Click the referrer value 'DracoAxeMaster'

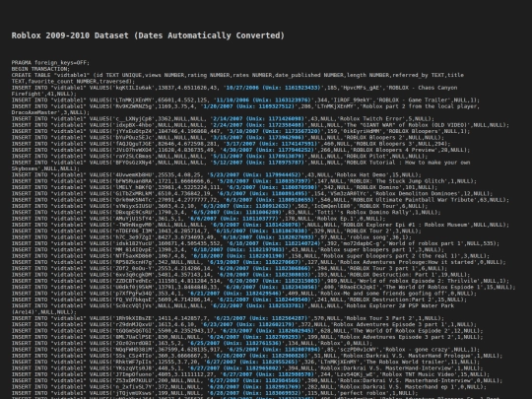34,112
